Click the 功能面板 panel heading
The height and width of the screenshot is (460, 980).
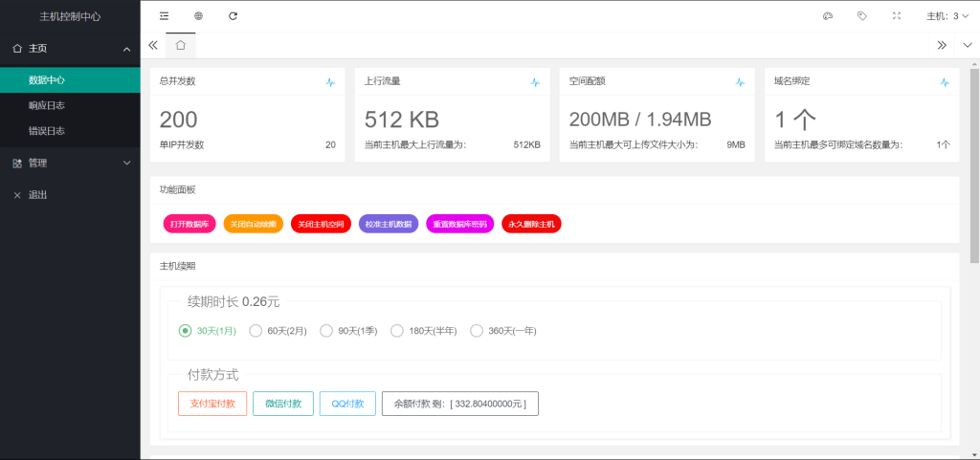coord(178,189)
